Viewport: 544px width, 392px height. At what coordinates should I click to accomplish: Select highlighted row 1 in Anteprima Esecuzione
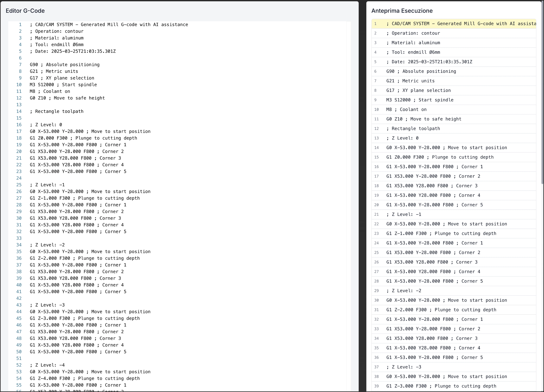coord(454,24)
